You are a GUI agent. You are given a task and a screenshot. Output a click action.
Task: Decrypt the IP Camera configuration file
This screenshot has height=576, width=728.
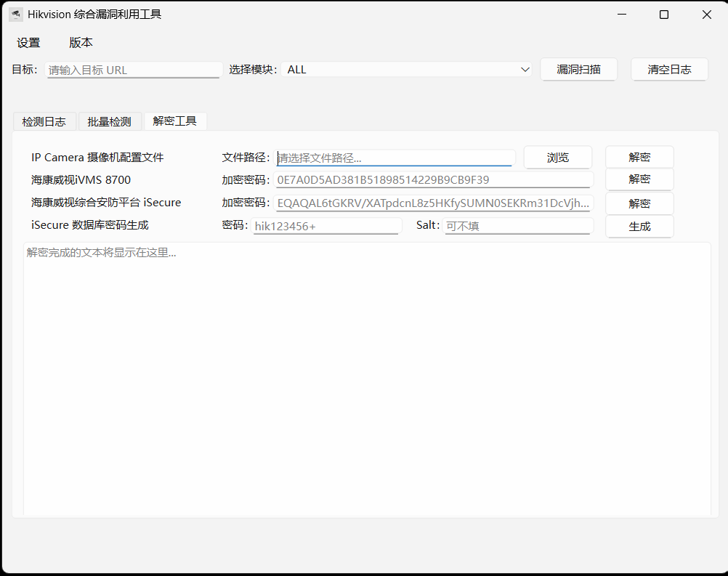(x=639, y=156)
